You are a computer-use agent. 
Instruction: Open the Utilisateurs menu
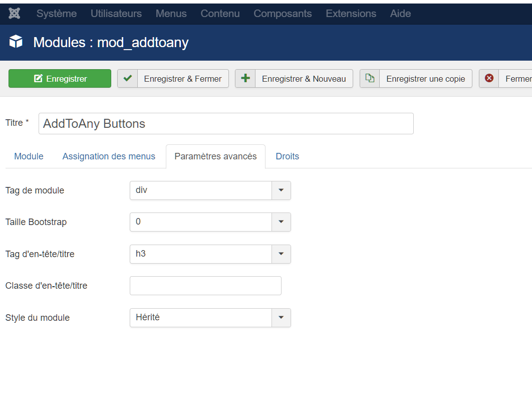click(x=116, y=13)
